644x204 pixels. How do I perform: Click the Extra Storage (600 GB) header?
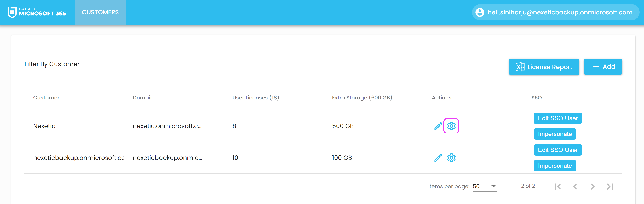tap(362, 98)
